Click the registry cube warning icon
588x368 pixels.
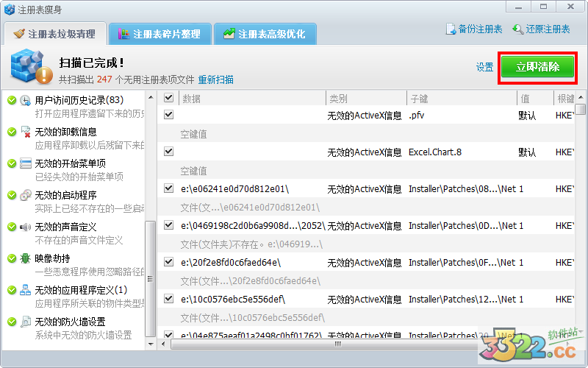tap(32, 67)
